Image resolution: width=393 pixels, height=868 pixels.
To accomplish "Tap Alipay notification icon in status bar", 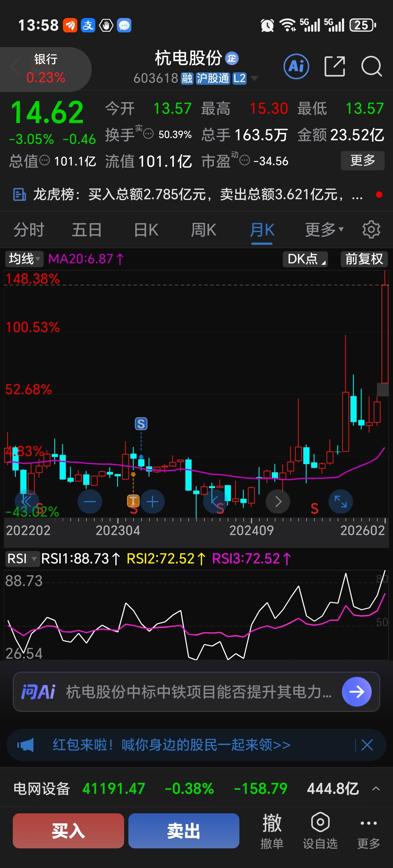I will click(88, 26).
